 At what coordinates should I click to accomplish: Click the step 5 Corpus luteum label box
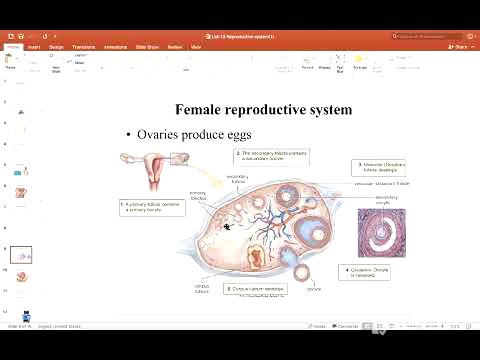point(255,289)
